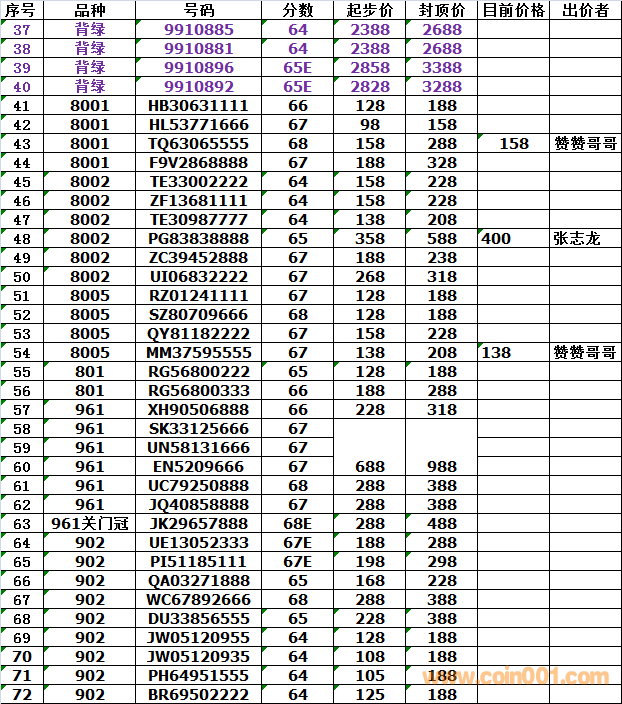Click serial number cell JK29657888
This screenshot has width=622, height=704.
198,524
